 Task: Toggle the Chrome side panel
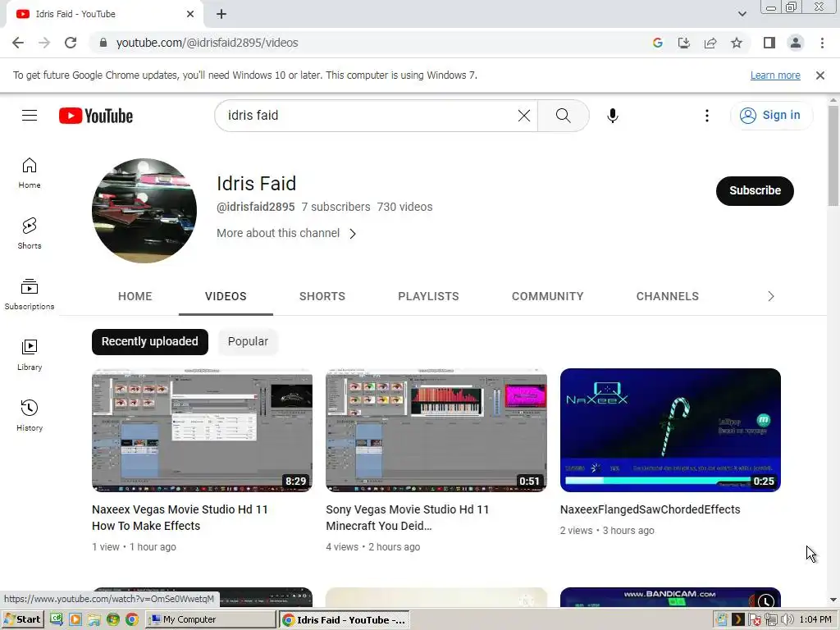(769, 43)
